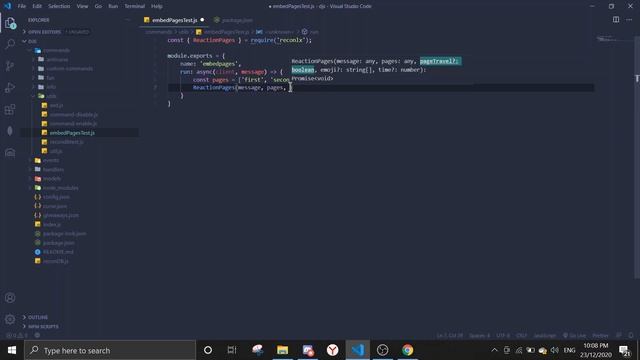The height and width of the screenshot is (360, 640).
Task: Open the Run and Debug view
Action: pyautogui.click(x=10, y=87)
